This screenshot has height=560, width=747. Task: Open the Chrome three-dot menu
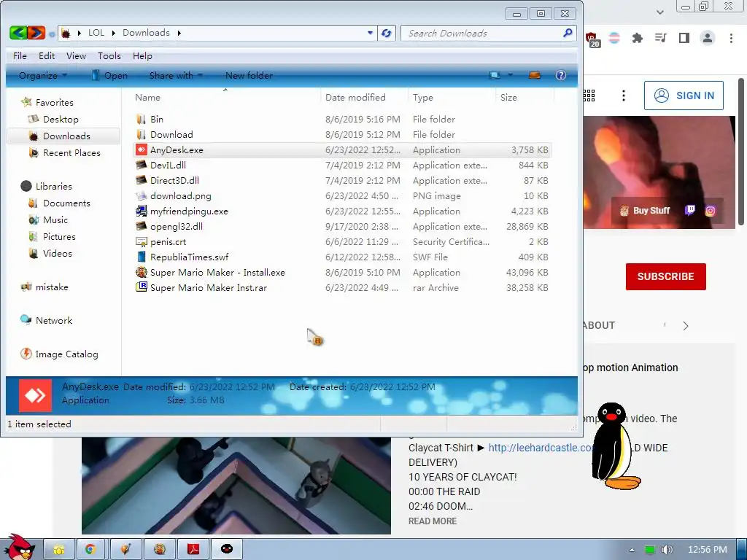coord(731,38)
